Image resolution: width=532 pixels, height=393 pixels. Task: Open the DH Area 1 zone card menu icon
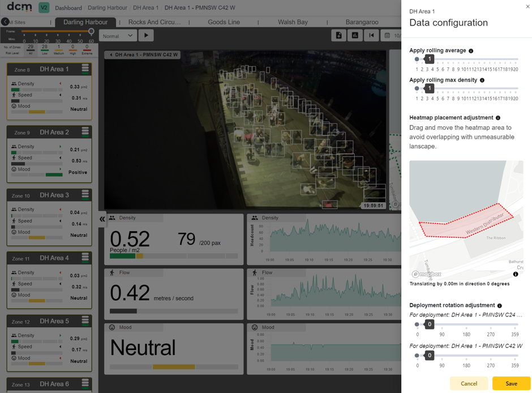(x=85, y=69)
